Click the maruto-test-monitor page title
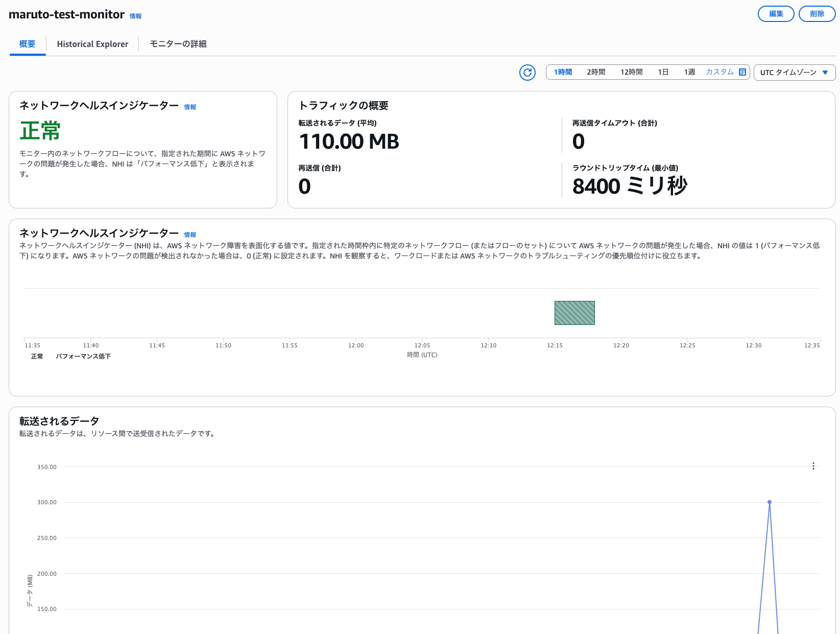 [x=66, y=14]
